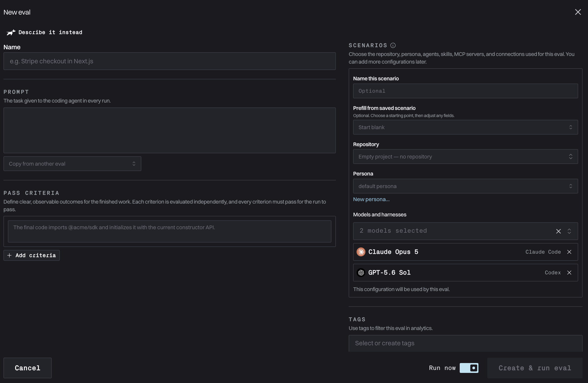The width and height of the screenshot is (588, 383).
Task: Click the Select or create tags field
Action: (465, 343)
